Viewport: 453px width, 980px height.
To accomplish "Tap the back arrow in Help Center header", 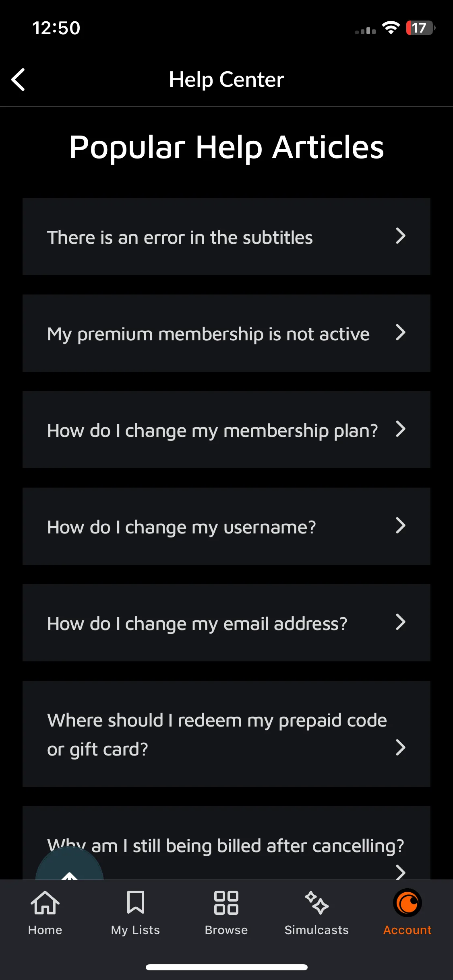I will (x=18, y=80).
